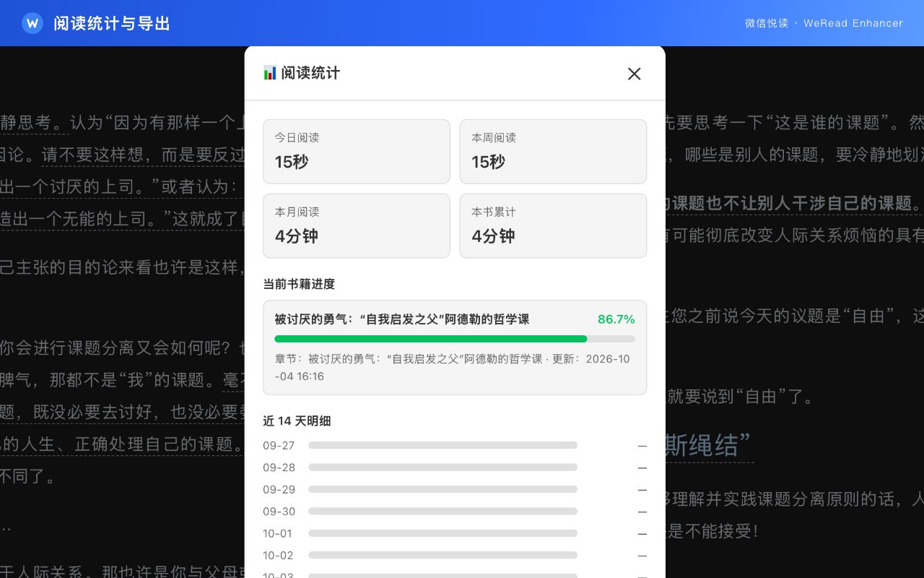The width and height of the screenshot is (924, 578).
Task: Click the bar chart icon beside 阅读统计
Action: [x=270, y=73]
